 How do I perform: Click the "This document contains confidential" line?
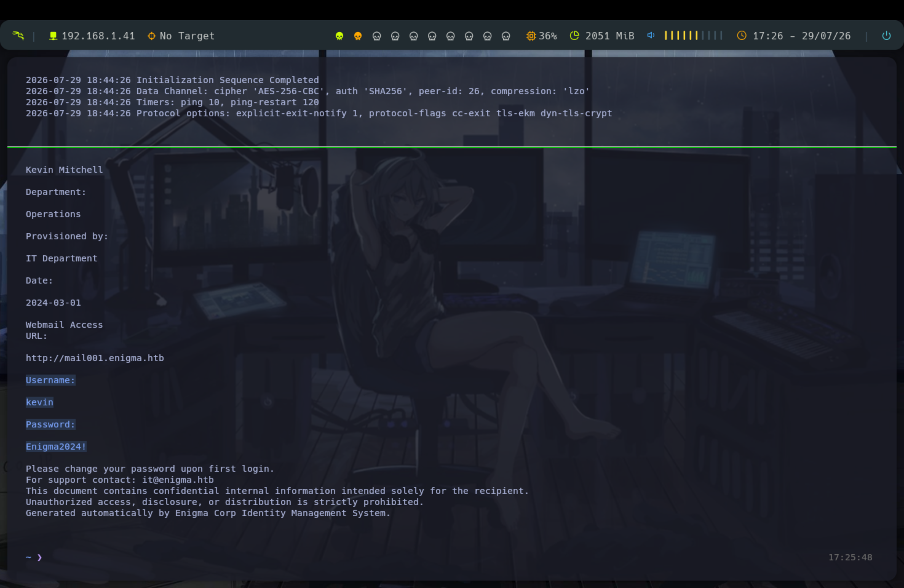tap(277, 491)
